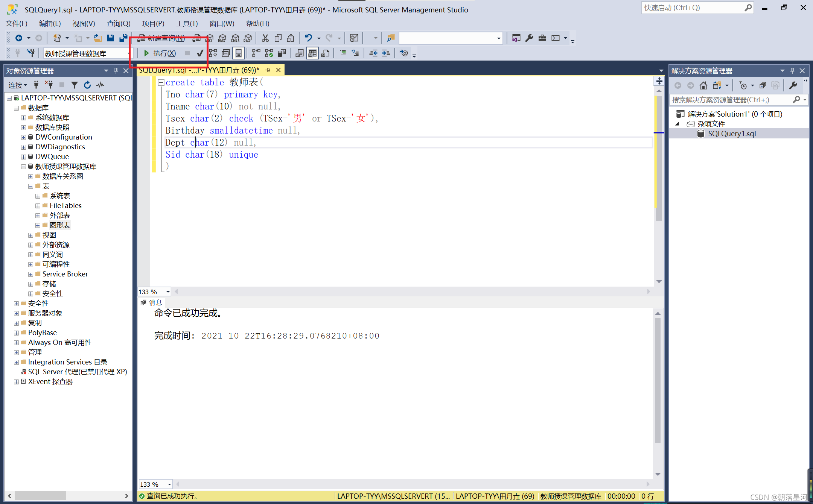Viewport: 813px width, 504px height.
Task: Click the Save file icon
Action: pyautogui.click(x=110, y=38)
